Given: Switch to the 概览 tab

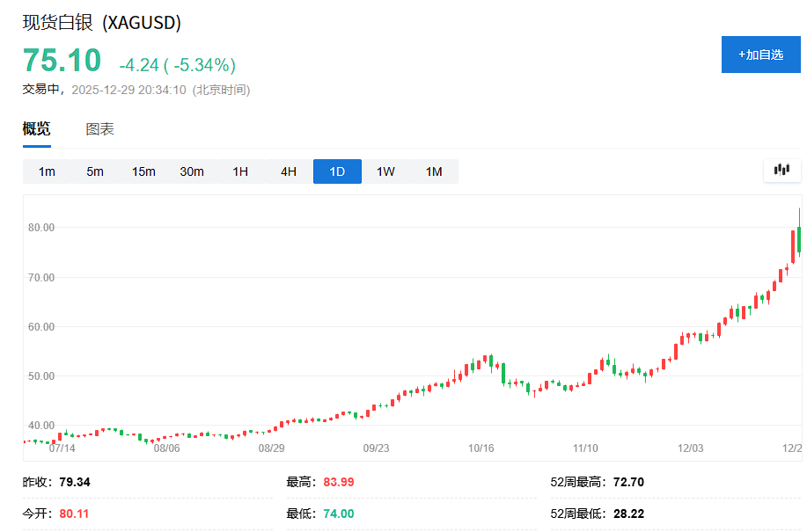Looking at the screenshot, I should click(x=37, y=129).
